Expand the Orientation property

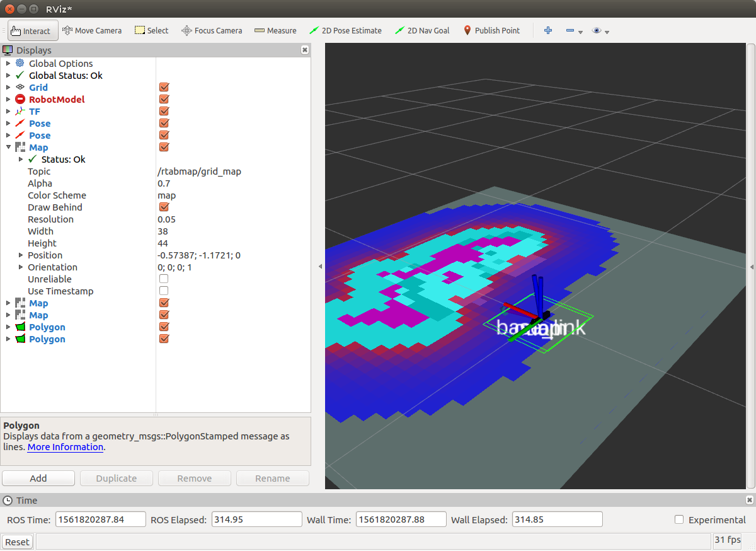point(21,267)
